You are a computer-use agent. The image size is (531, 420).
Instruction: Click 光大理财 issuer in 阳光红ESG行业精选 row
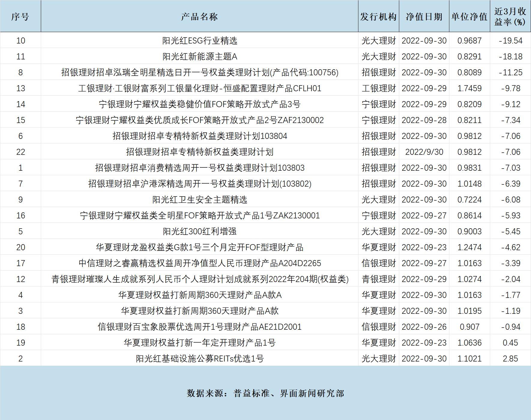point(379,40)
